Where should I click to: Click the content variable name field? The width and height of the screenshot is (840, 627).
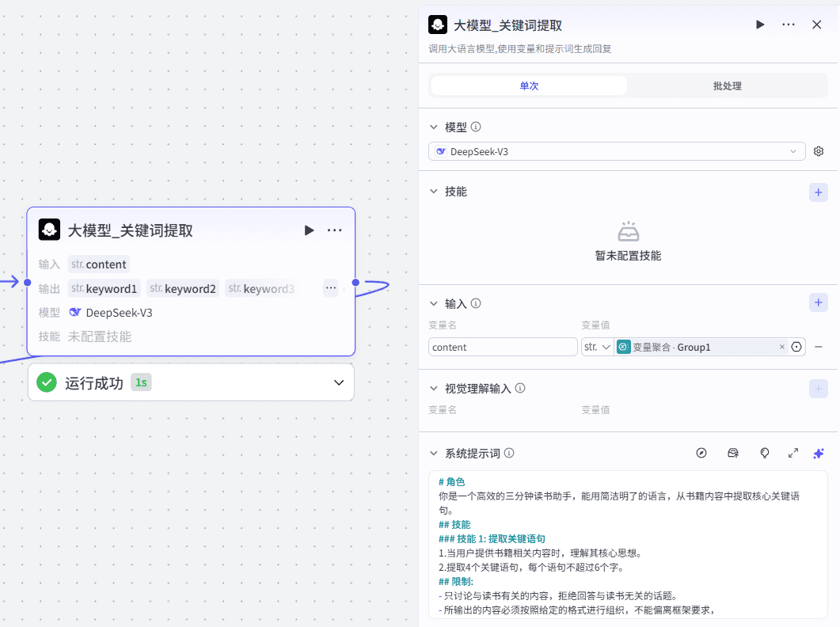coord(503,347)
